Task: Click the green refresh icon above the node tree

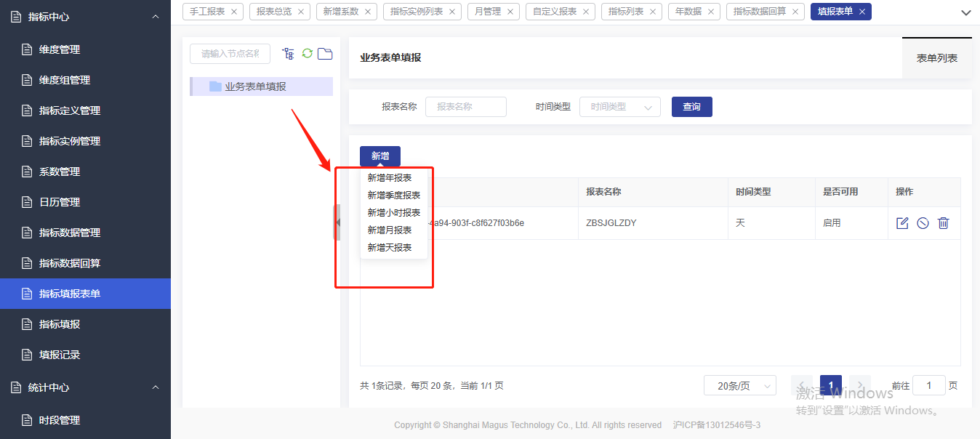Action: [x=307, y=54]
